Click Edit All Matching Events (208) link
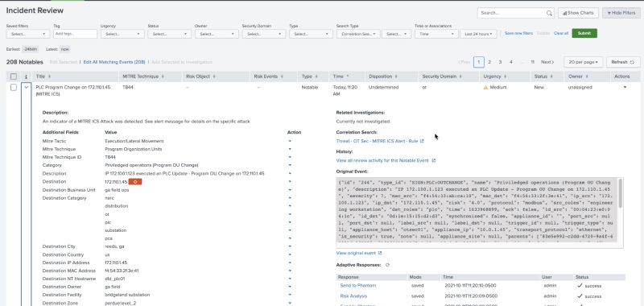 (x=114, y=62)
